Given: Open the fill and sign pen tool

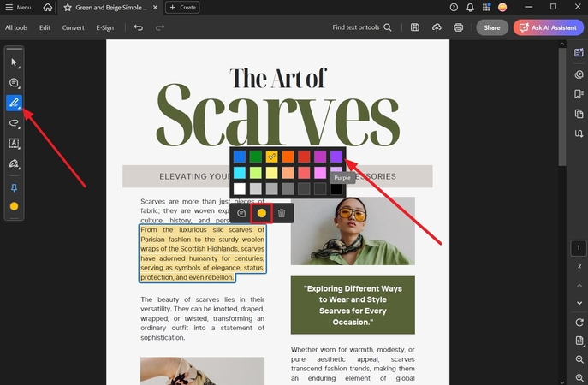Looking at the screenshot, I should [14, 163].
